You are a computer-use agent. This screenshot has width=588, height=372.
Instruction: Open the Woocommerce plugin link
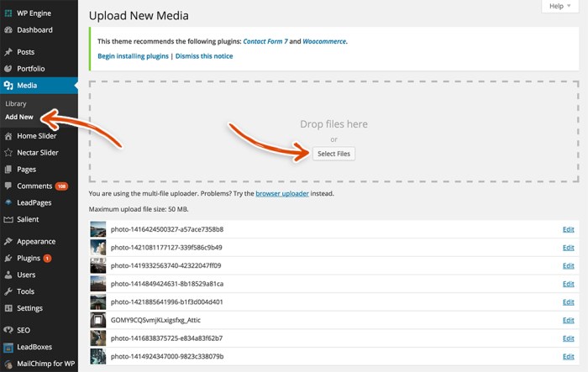click(x=324, y=42)
